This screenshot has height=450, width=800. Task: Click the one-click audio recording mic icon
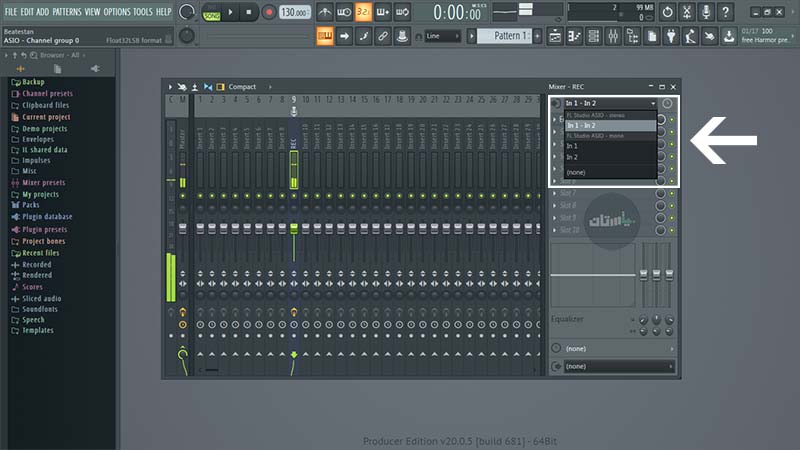point(706,12)
